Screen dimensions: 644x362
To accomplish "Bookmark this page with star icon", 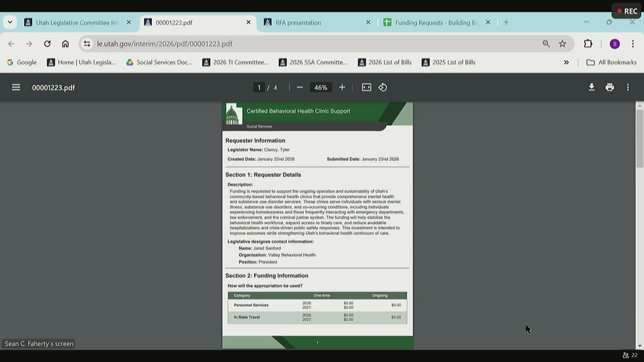I will point(562,44).
